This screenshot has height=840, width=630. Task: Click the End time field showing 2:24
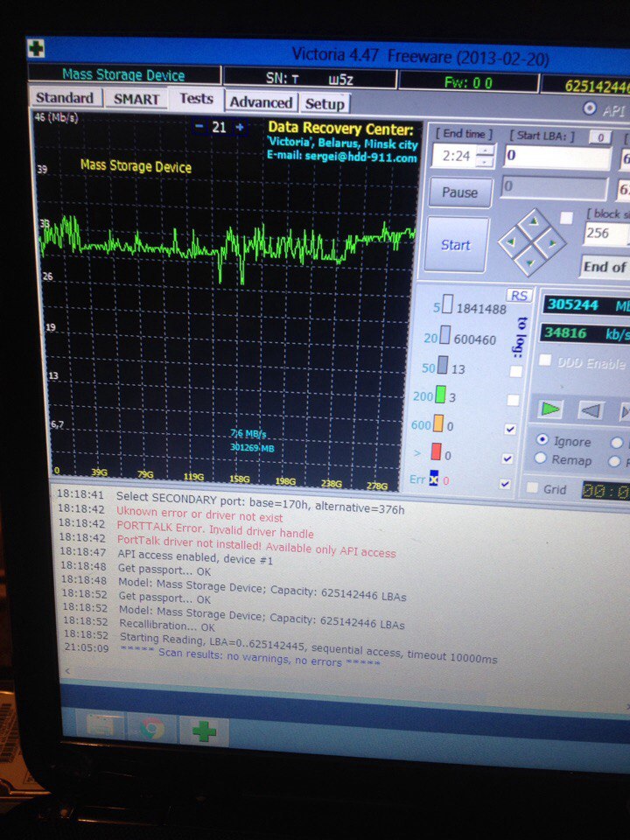point(455,156)
